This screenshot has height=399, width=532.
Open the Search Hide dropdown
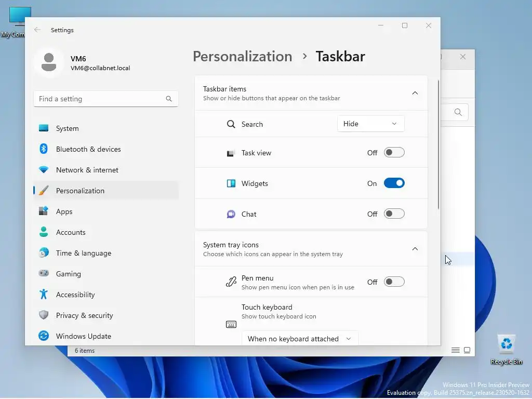(370, 124)
